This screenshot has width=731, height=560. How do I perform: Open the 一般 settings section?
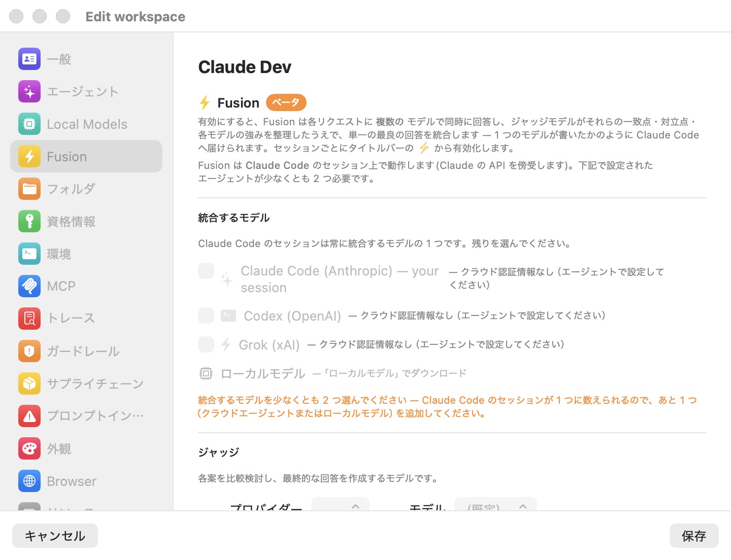tap(86, 59)
